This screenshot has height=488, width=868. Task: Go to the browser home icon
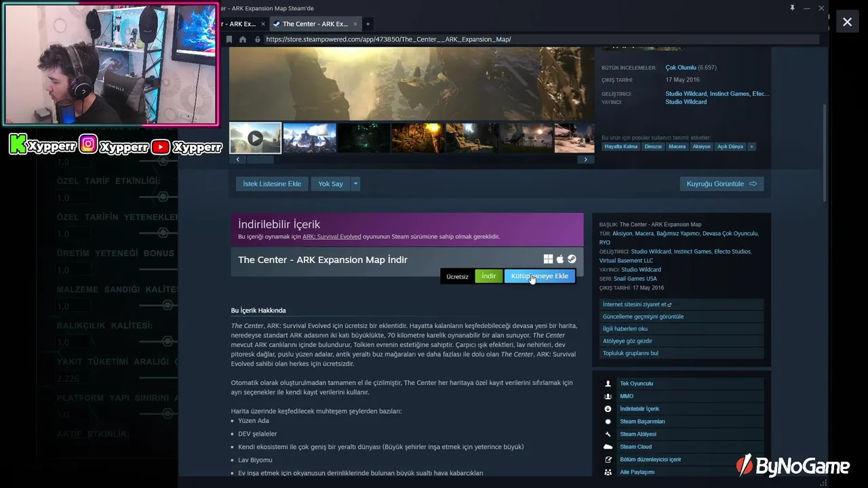pyautogui.click(x=243, y=39)
